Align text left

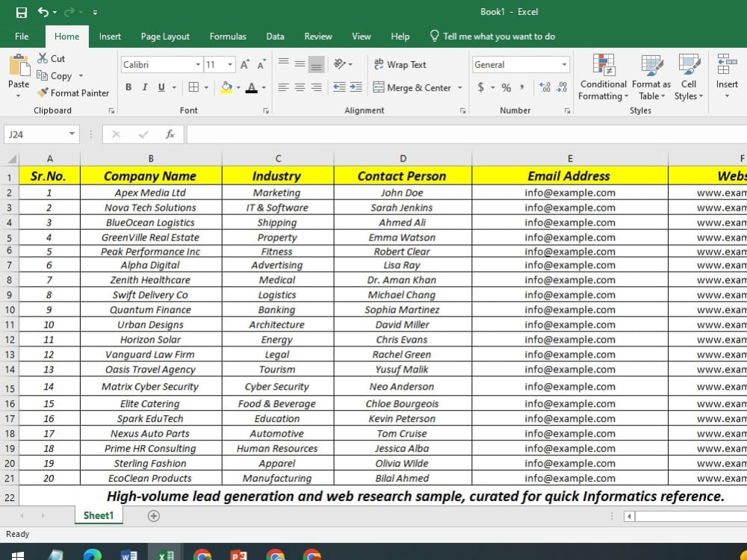(x=283, y=87)
